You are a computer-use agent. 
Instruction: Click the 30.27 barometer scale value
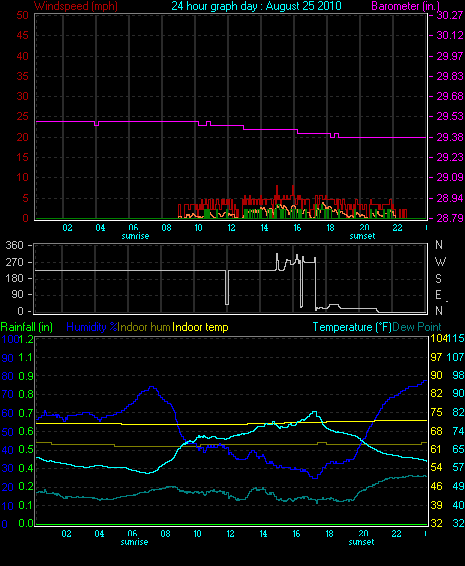click(x=450, y=15)
